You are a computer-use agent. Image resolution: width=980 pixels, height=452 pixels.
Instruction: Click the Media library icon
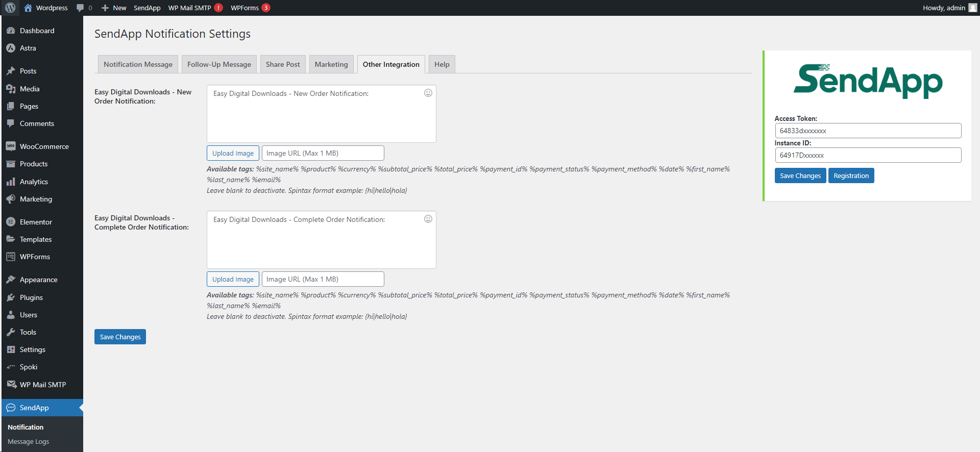pyautogui.click(x=11, y=89)
